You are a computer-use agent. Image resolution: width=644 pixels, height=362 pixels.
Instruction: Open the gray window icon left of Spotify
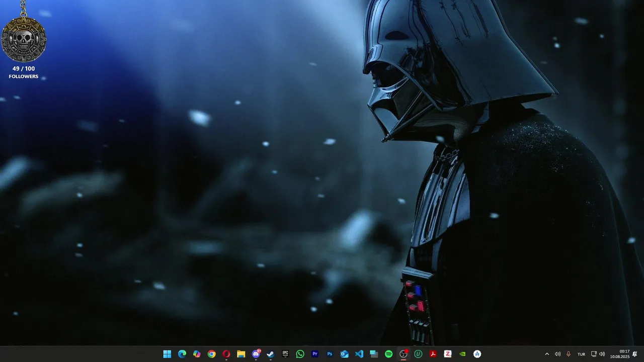[374, 354]
